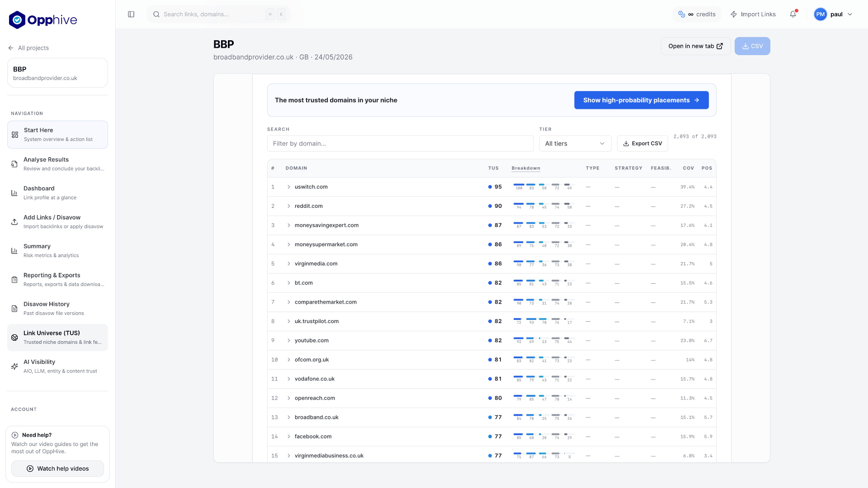Click the Need help play icon
Image resolution: width=868 pixels, height=488 pixels.
[x=15, y=435]
